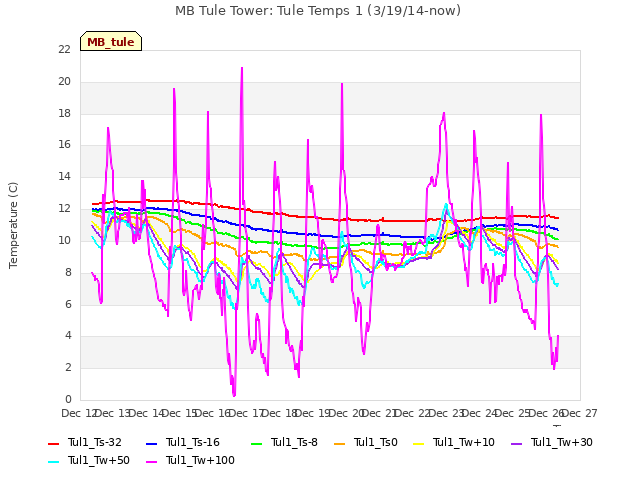Image resolution: width=640 pixels, height=480 pixels.
Task: Click the purple Tul1_Tw+30 legend swatch
Action: (516, 443)
